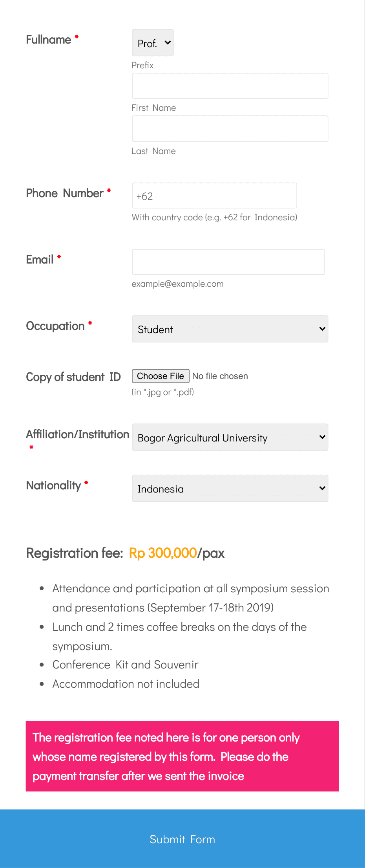Click the Phone Number field with +62
This screenshot has width=365, height=868.
tap(214, 196)
